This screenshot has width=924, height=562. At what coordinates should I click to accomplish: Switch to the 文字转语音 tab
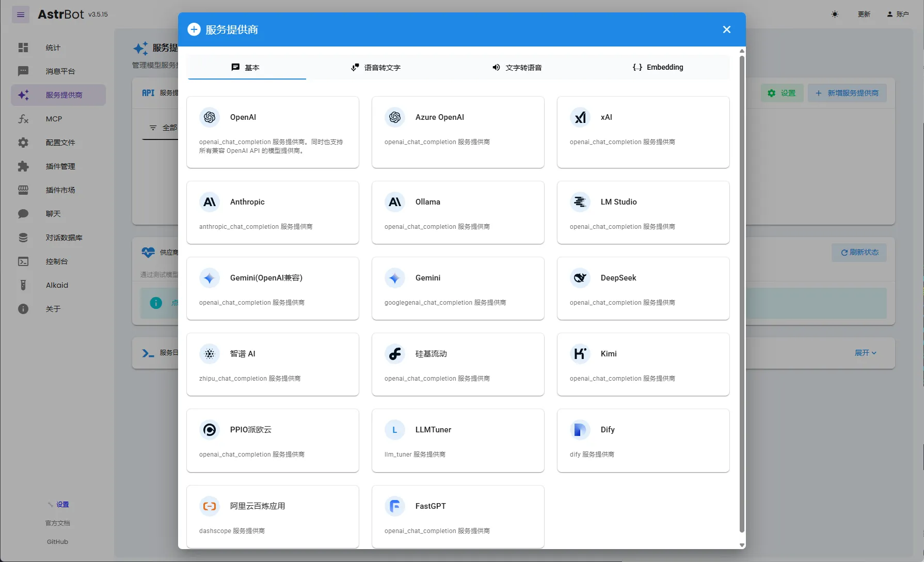coord(517,67)
